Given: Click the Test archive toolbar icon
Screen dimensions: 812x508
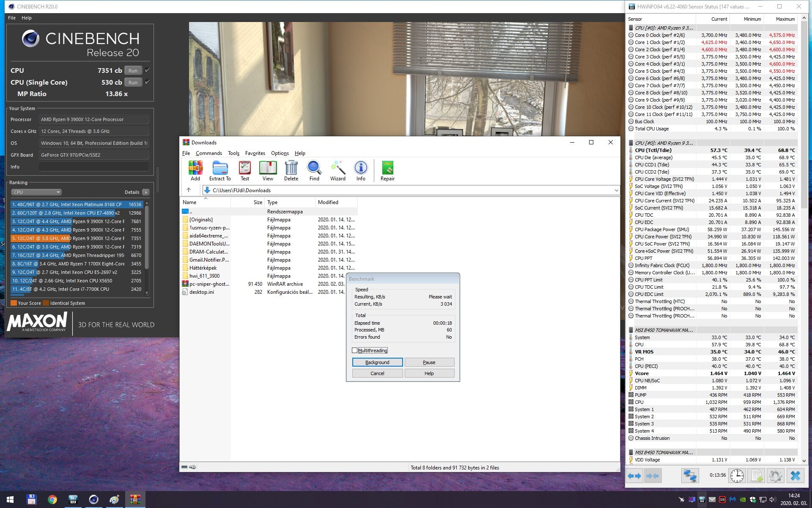Looking at the screenshot, I should point(245,171).
